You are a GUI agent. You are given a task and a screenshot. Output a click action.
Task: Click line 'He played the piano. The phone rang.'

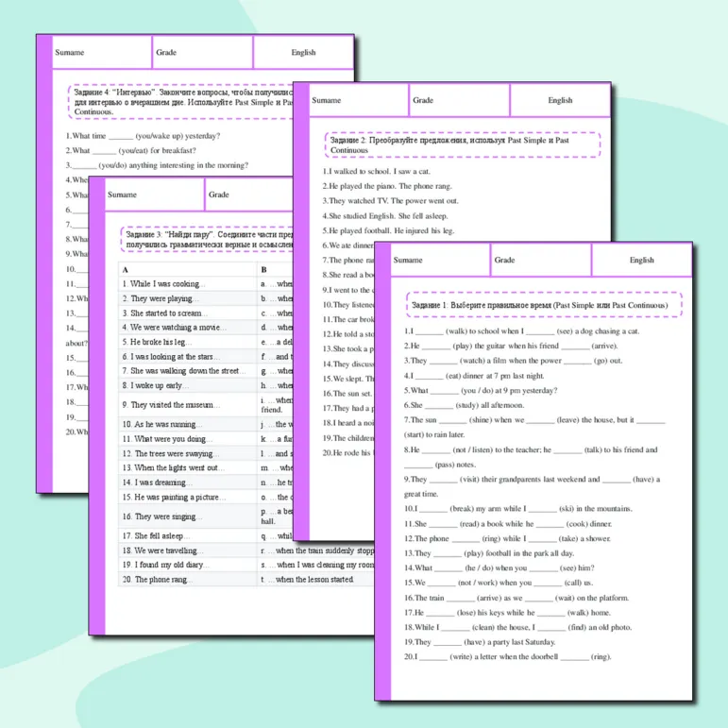coord(387,186)
